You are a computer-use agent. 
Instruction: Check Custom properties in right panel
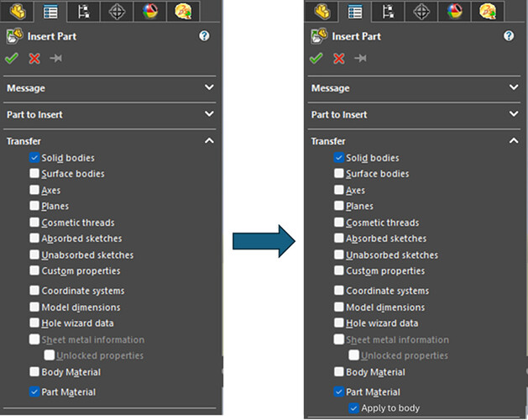[x=339, y=270]
